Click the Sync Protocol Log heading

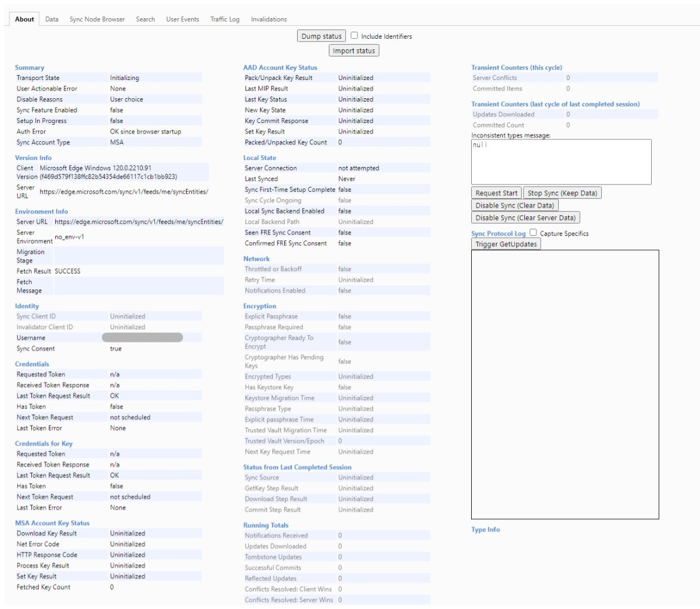[498, 233]
